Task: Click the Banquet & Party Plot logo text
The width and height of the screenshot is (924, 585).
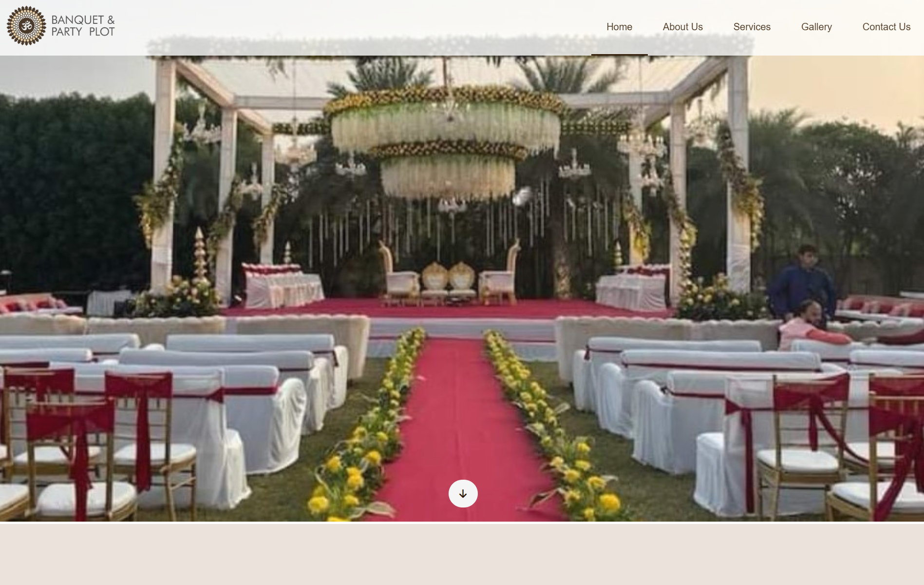Action: pyautogui.click(x=83, y=26)
